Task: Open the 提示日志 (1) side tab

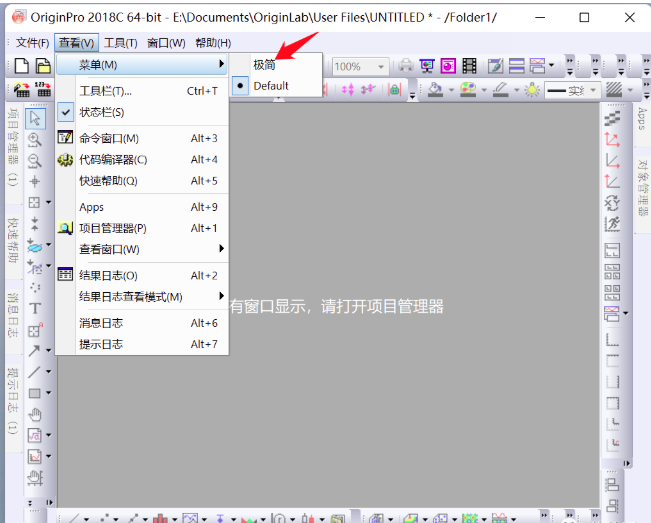Action: tap(13, 401)
